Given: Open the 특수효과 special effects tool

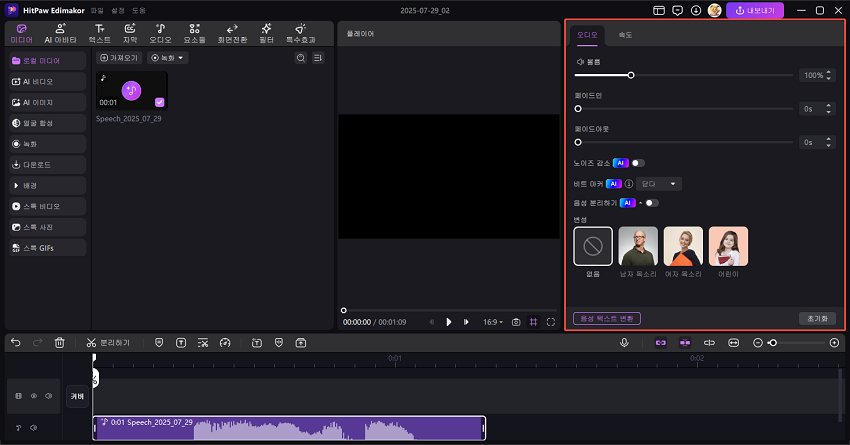Looking at the screenshot, I should [x=301, y=34].
